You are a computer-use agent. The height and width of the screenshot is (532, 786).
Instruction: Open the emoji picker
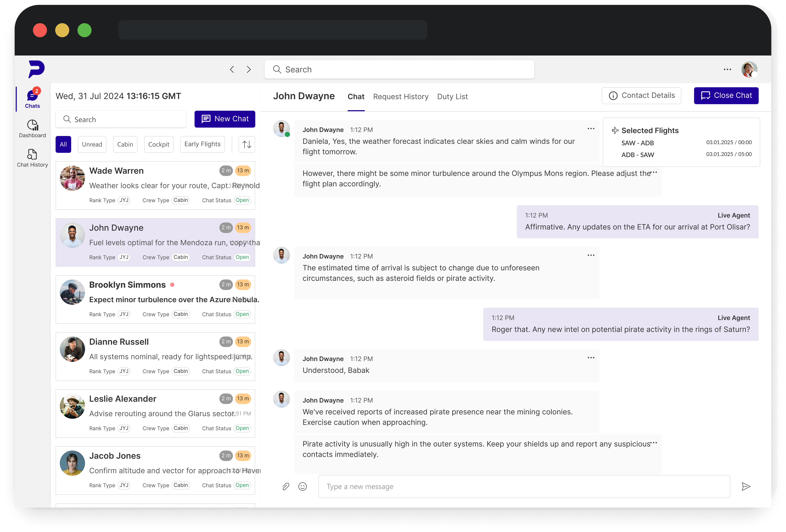tap(303, 486)
